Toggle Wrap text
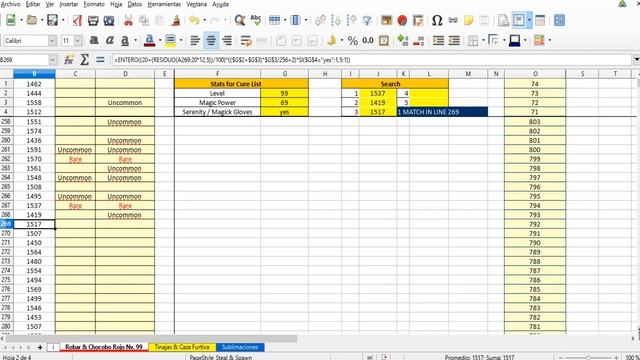 coord(246,40)
